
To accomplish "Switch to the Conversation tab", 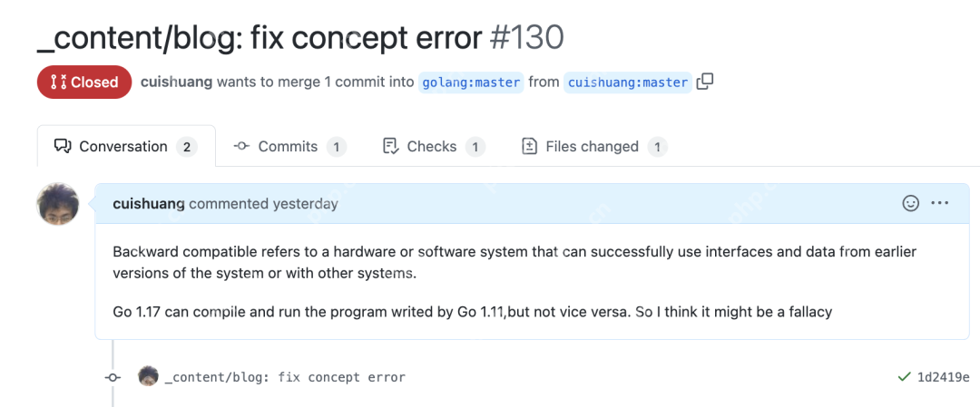I will (125, 146).
